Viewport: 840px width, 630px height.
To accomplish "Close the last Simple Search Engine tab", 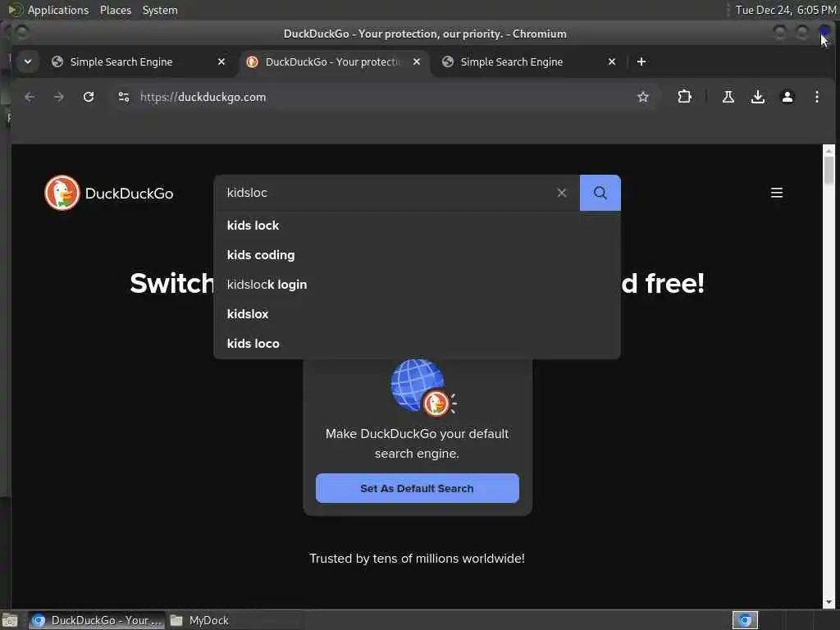I will pyautogui.click(x=612, y=62).
